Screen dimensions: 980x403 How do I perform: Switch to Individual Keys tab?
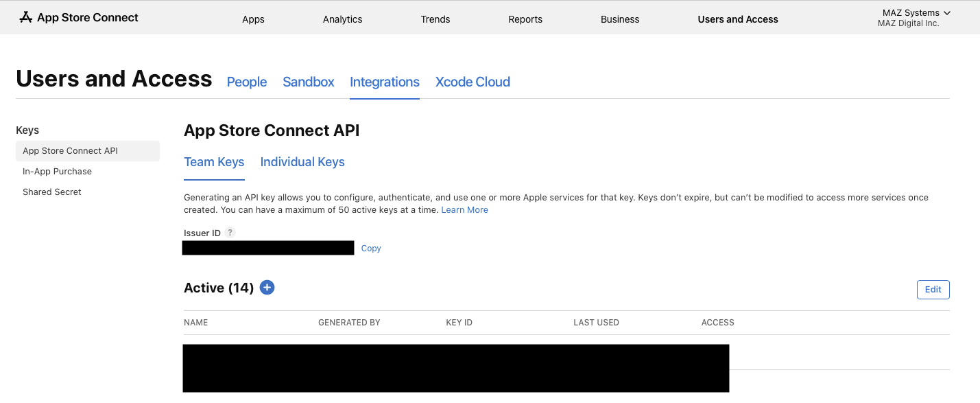(302, 162)
